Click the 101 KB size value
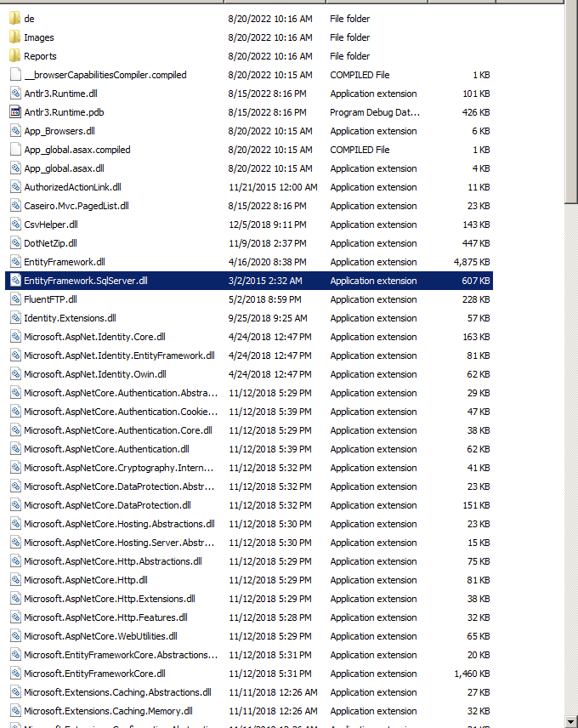Viewport: 578px width, 728px height. click(x=476, y=94)
